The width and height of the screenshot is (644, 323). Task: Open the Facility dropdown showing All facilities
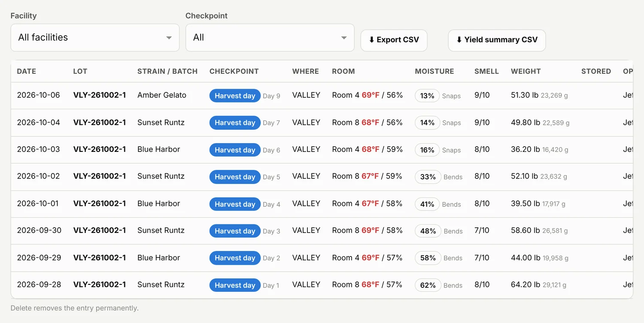coord(95,38)
